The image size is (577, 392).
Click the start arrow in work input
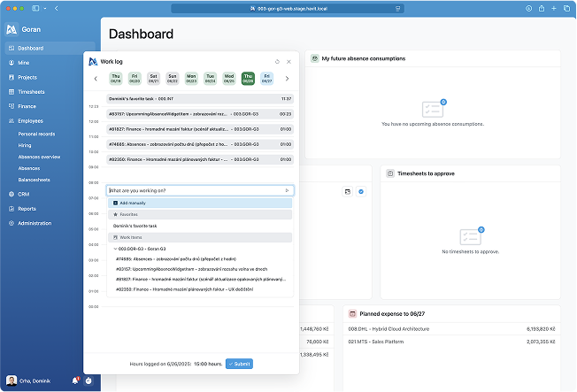point(287,190)
